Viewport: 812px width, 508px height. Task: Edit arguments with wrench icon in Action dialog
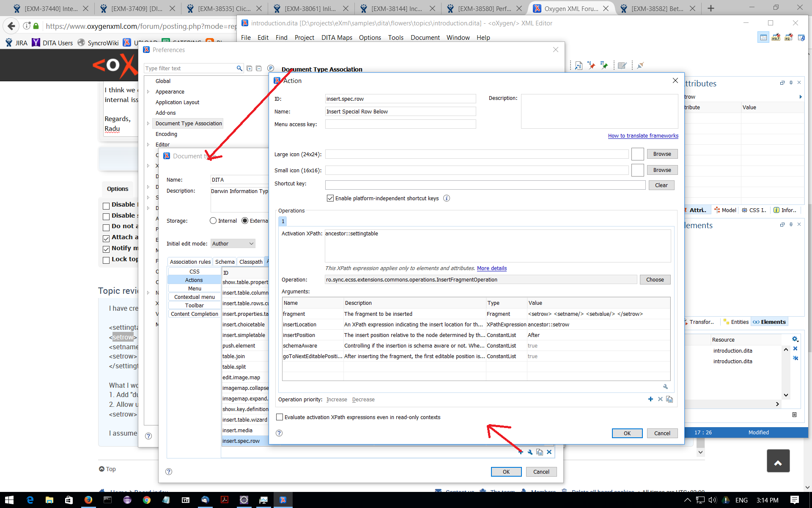point(665,387)
